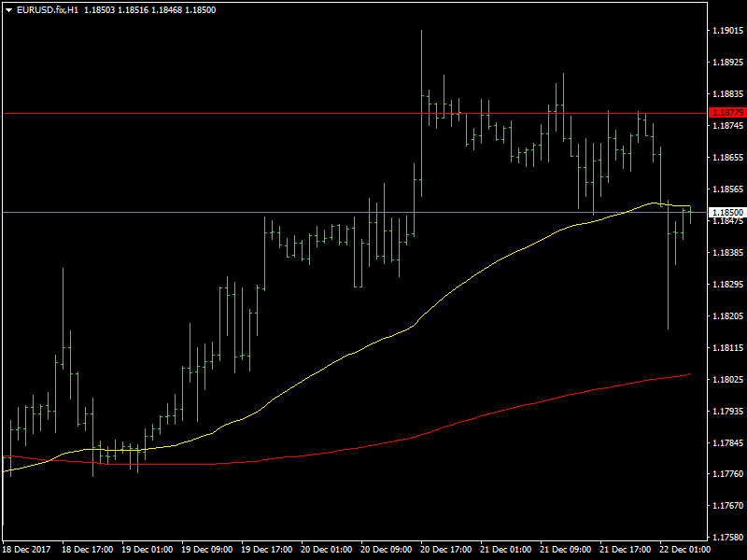Click the 19 Dec 01:00 time label

[148, 550]
